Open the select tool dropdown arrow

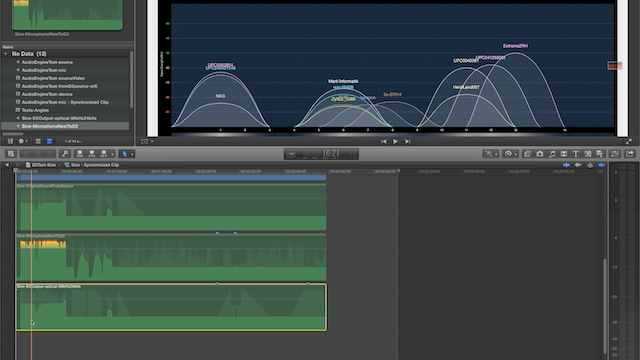coord(132,154)
